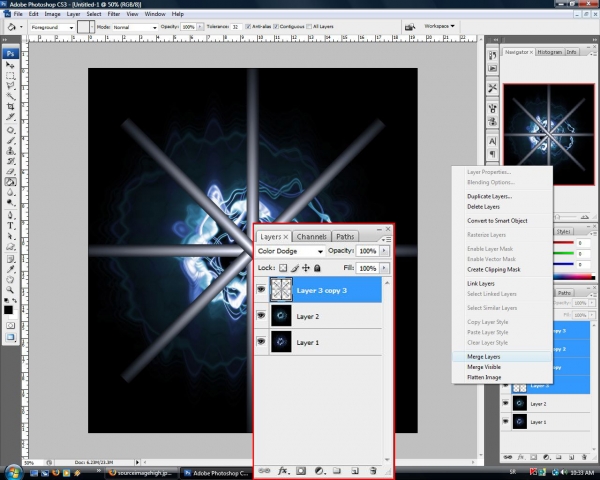The width and height of the screenshot is (600, 480).
Task: Open the options bar Opacity slider arrow
Action: [x=200, y=27]
